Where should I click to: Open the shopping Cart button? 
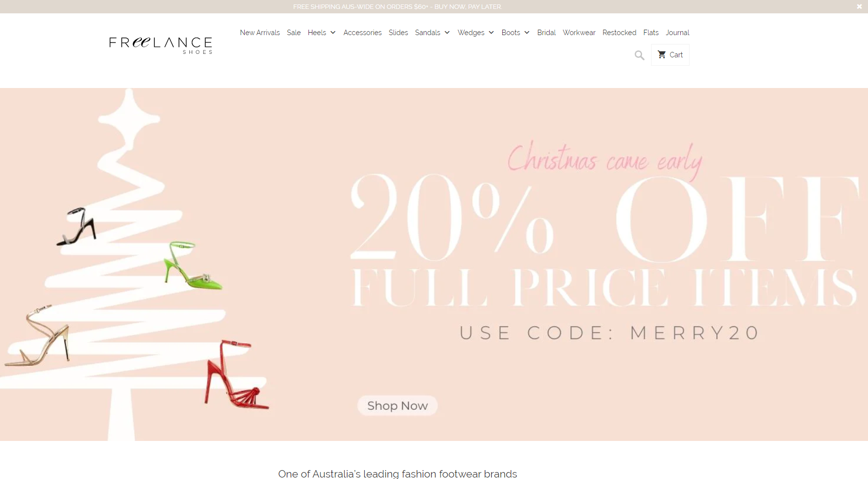(x=670, y=55)
